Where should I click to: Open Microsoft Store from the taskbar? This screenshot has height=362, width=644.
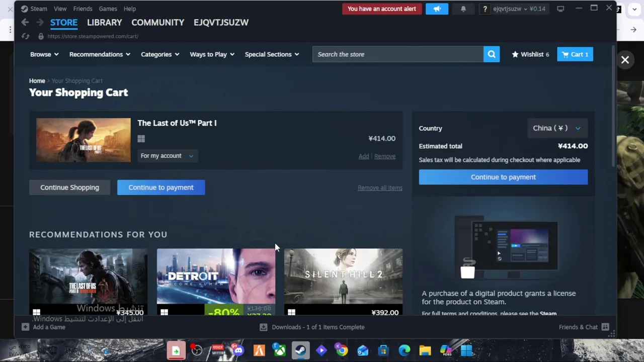[x=383, y=350]
